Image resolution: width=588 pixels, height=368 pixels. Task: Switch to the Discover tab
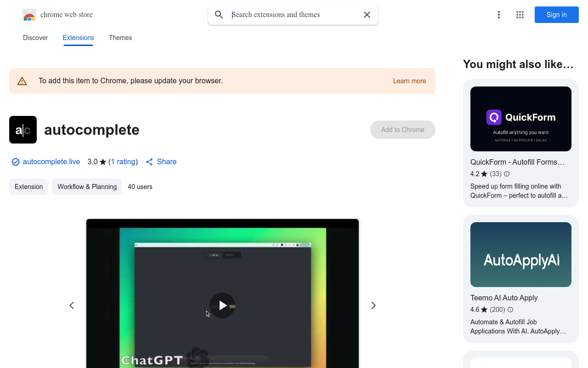pyautogui.click(x=35, y=38)
